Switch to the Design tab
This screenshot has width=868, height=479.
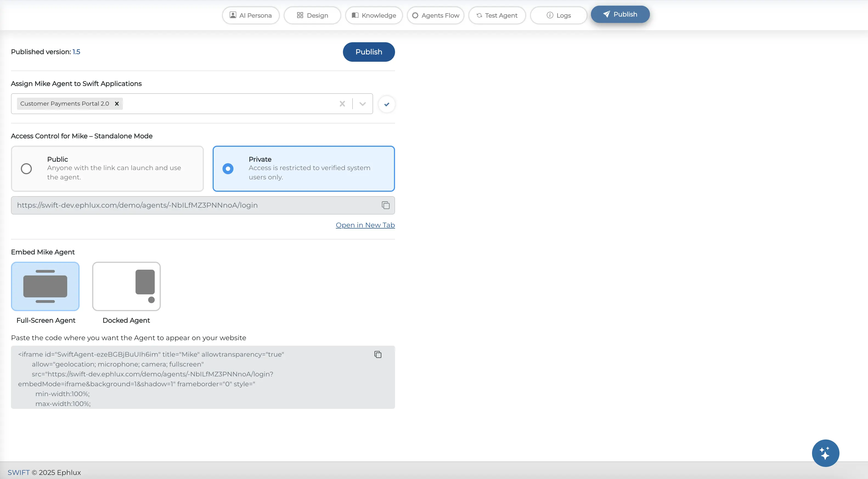312,15
